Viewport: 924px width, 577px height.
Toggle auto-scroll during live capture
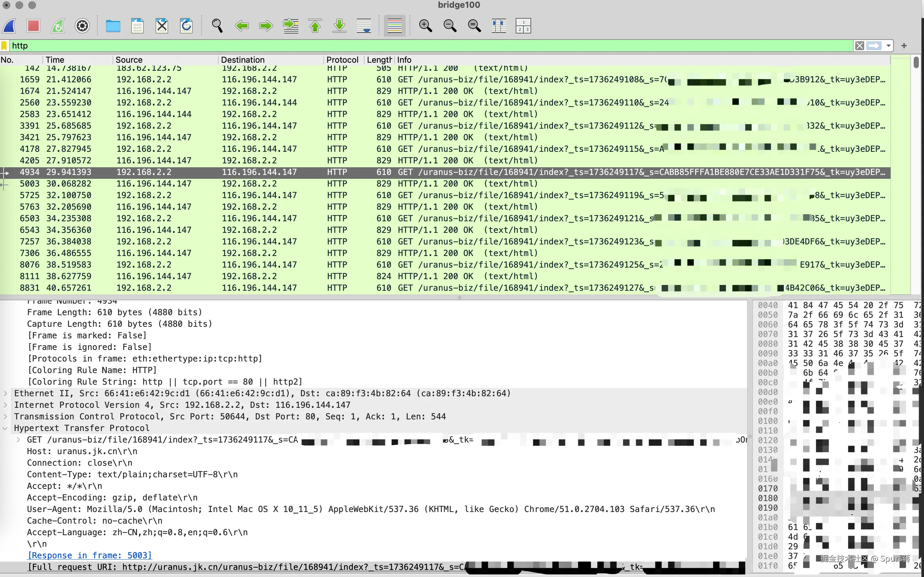364,26
